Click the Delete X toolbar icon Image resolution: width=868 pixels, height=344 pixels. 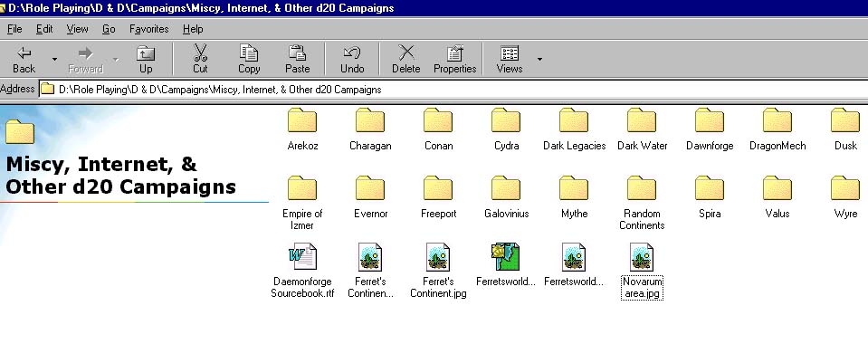click(406, 53)
